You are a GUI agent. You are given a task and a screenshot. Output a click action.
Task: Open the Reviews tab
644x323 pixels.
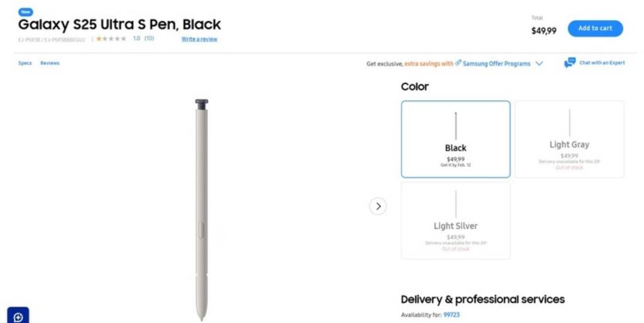[x=50, y=63]
